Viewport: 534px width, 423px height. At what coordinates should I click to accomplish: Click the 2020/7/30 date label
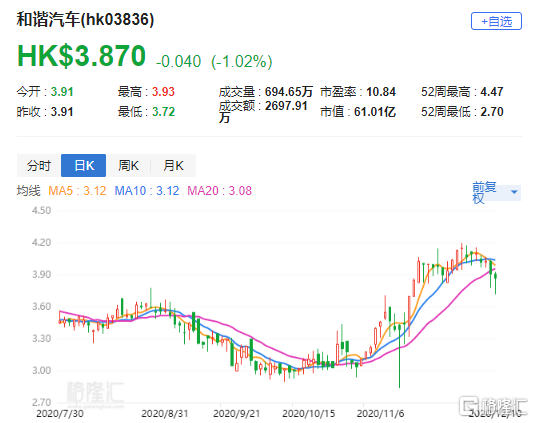coord(60,413)
